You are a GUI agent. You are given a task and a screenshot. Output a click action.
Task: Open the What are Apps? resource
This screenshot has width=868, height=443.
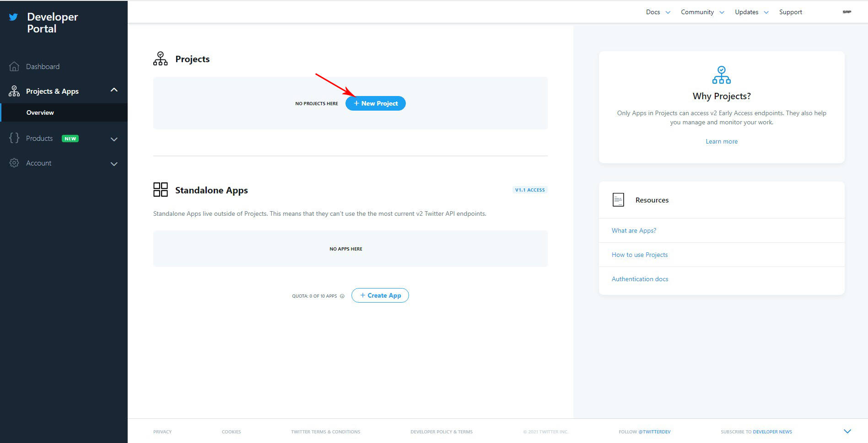point(634,230)
